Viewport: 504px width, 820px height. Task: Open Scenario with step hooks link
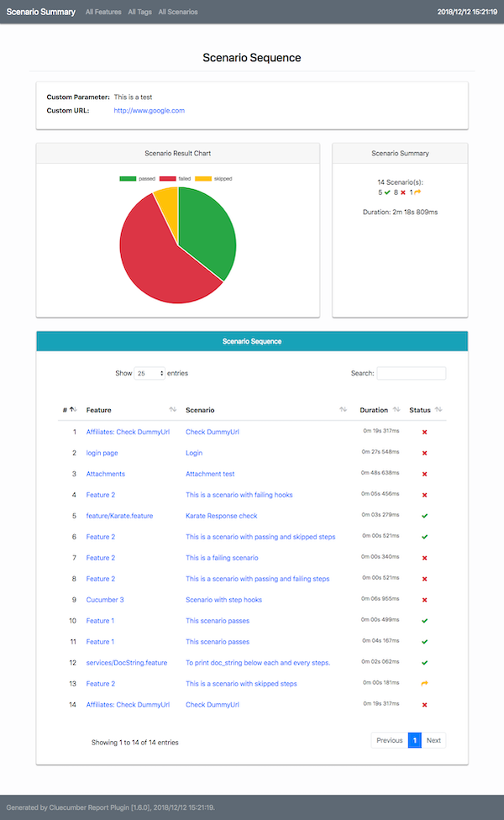click(223, 600)
